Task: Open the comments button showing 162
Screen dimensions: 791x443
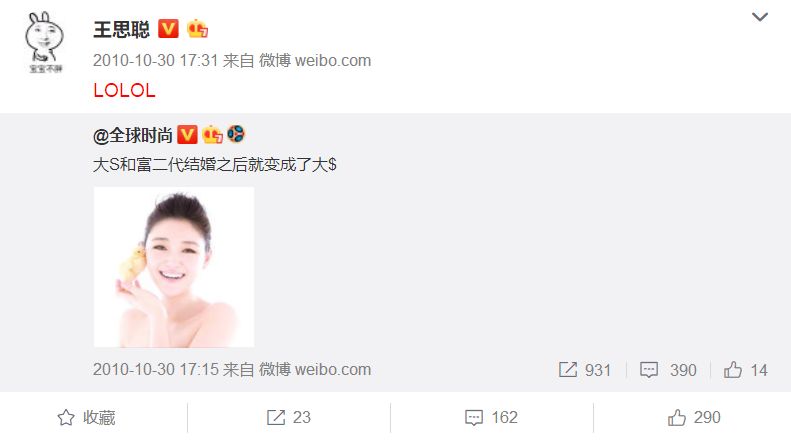Action: coord(491,417)
